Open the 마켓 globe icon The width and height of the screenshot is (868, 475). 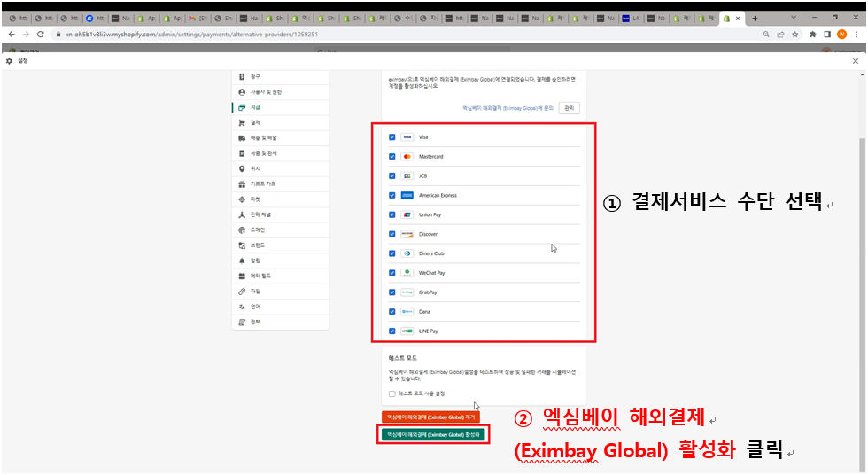(x=242, y=199)
